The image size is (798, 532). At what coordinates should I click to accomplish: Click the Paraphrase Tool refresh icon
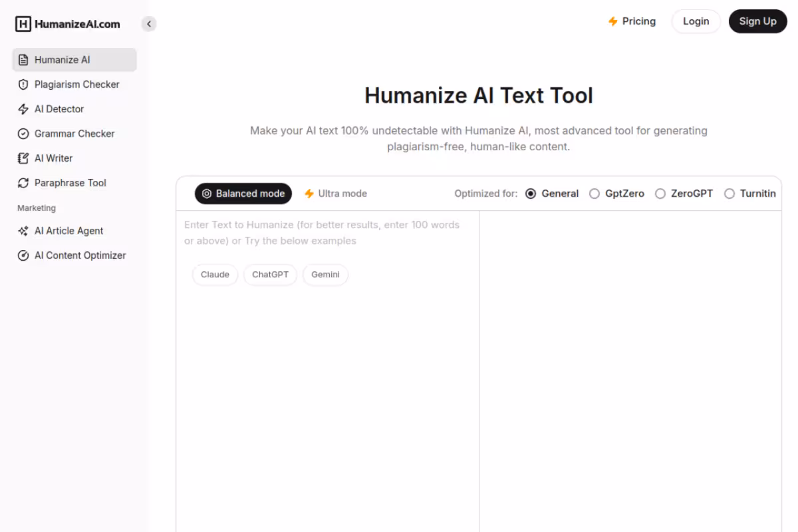[x=23, y=183]
